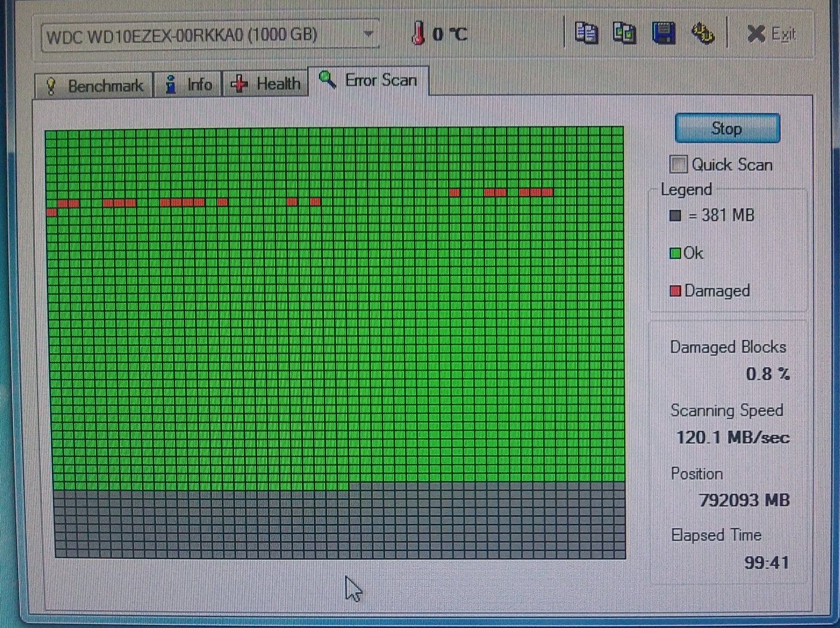Click the red Damaged legend swatch

pos(675,291)
